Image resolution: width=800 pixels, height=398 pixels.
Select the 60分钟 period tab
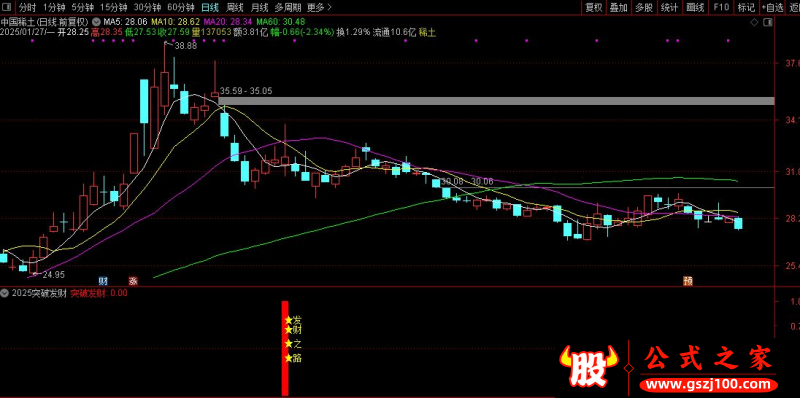point(181,7)
